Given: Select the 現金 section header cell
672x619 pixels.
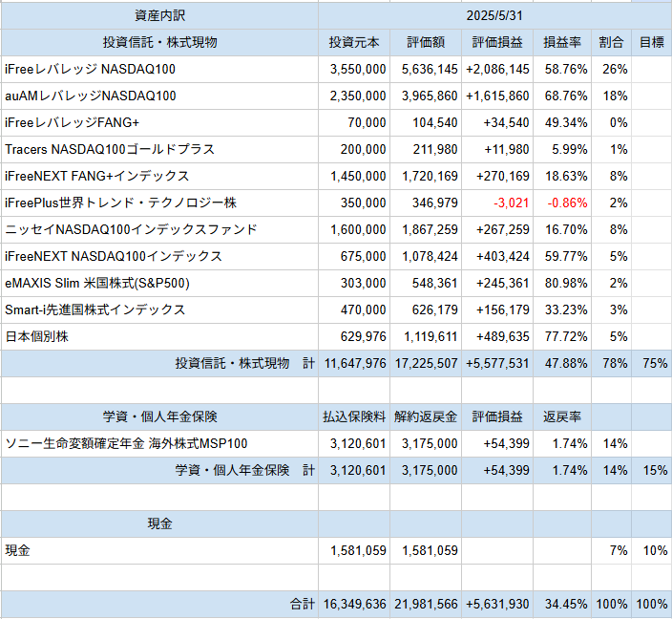Looking at the screenshot, I should 159,523.
